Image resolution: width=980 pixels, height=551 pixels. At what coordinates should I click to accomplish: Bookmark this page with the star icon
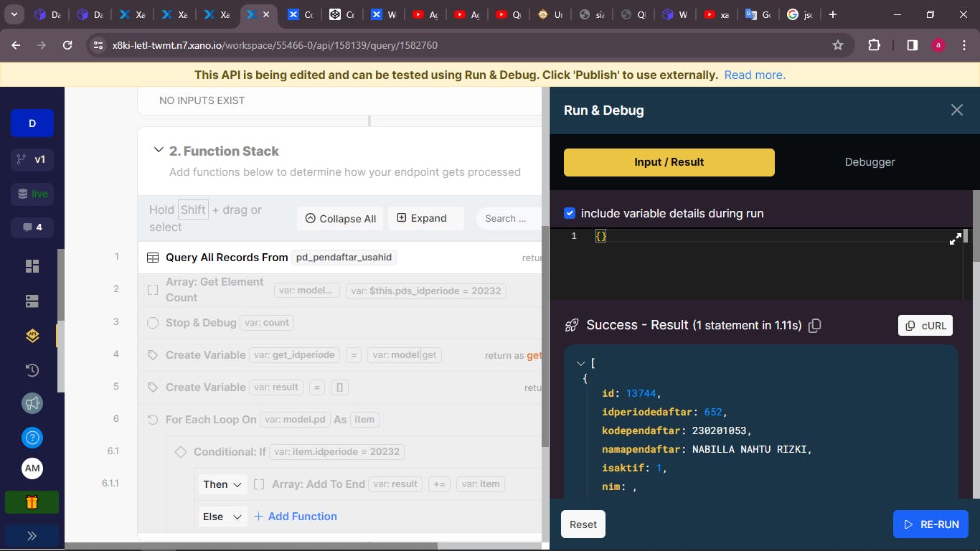pyautogui.click(x=837, y=45)
